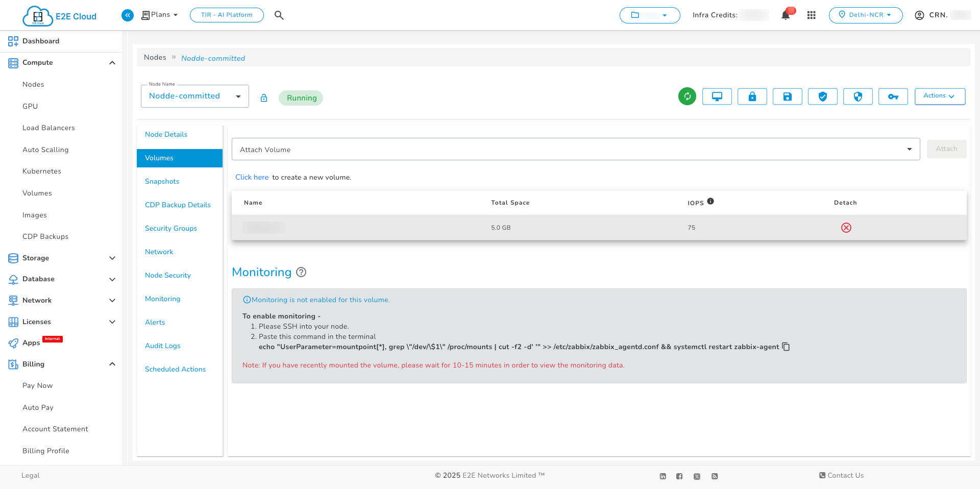Click the 'Click here' create volume link
980x489 pixels.
[x=252, y=178]
